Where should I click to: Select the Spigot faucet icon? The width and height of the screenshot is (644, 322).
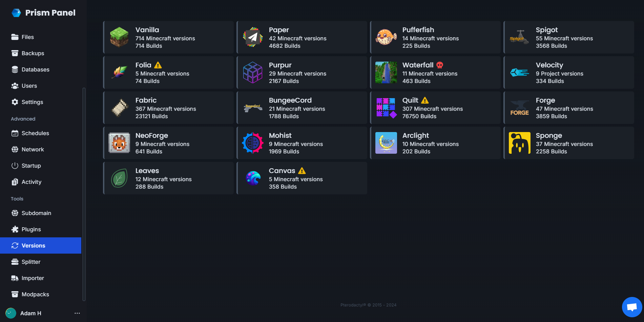point(520,37)
